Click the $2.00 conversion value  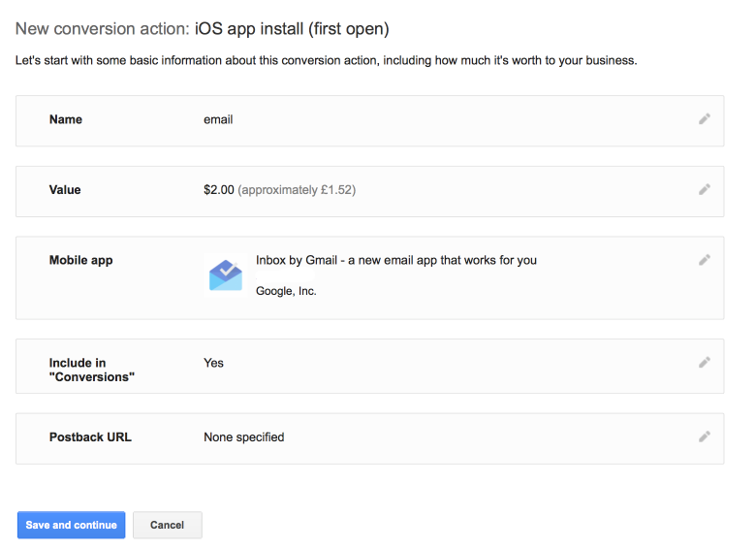pyautogui.click(x=219, y=190)
